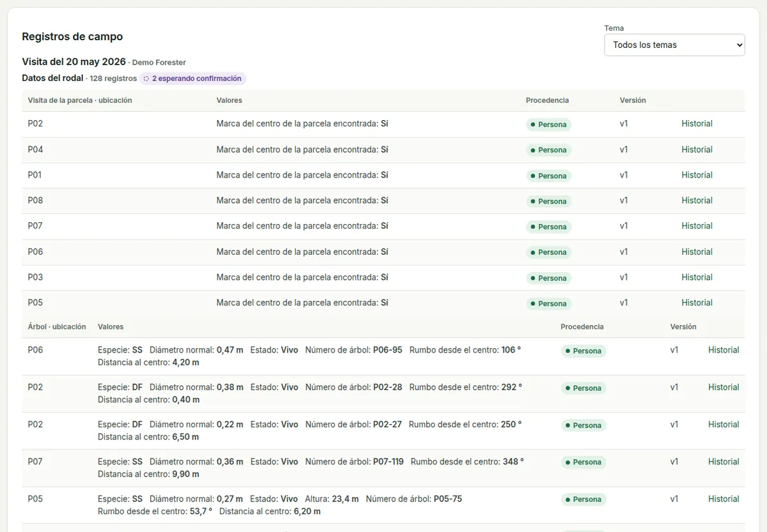Click the '2 esperando confirmación' badge
767x532 pixels.
point(192,79)
